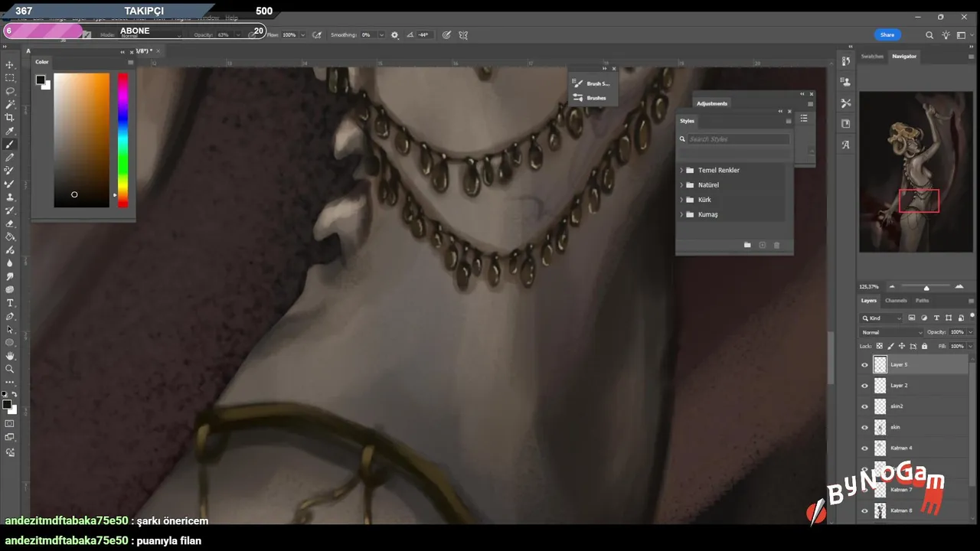This screenshot has width=980, height=551.
Task: Select the Rectangular Marquee tool
Action: [x=10, y=77]
